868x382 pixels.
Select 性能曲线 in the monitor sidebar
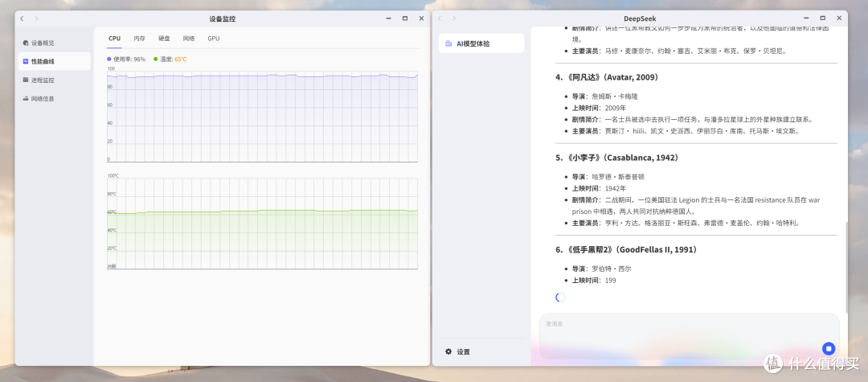pyautogui.click(x=55, y=61)
